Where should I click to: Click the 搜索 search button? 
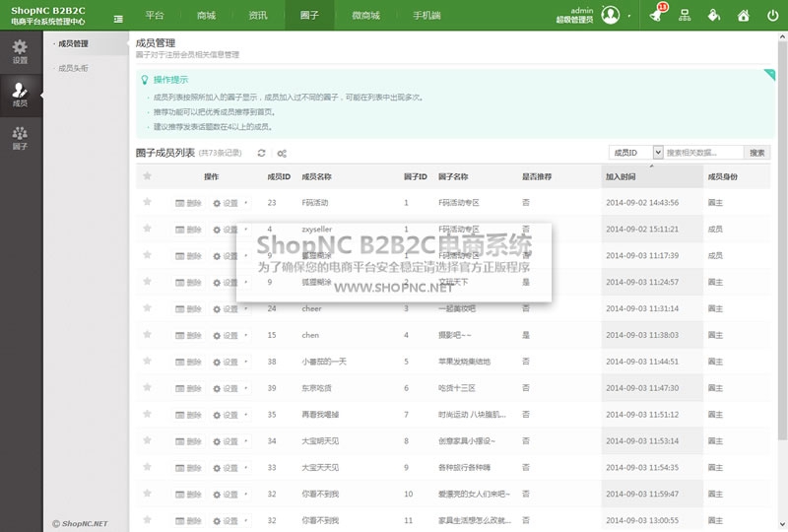tap(756, 153)
